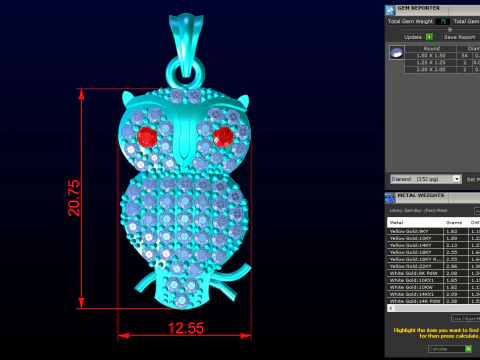The height and width of the screenshot is (360, 480).
Task: Click the Update button label
Action: [x=413, y=37]
